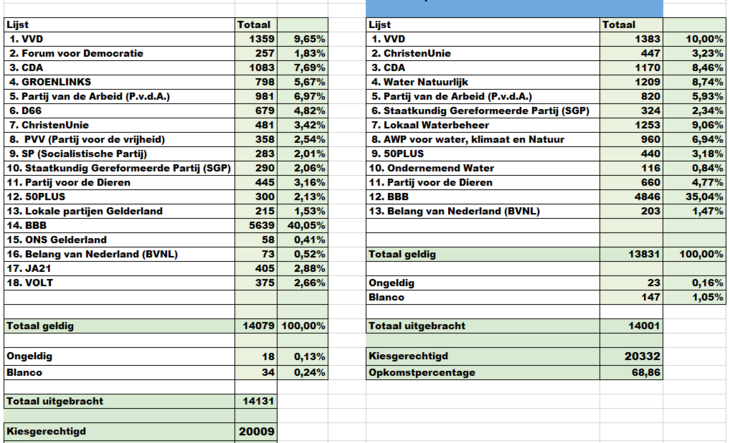Click the value 1083 for CDA
The height and width of the screenshot is (443, 730).
click(x=256, y=68)
